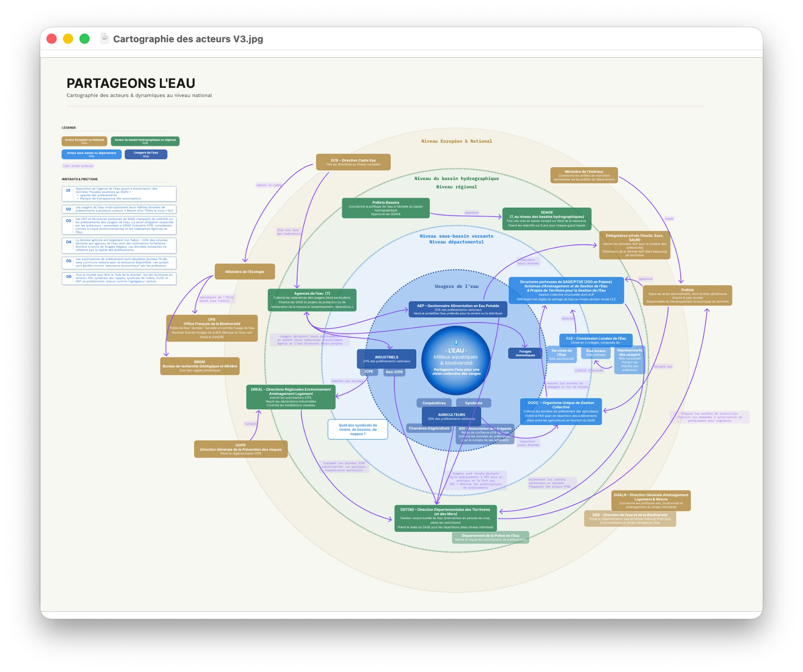The image size is (803, 672).
Task: Select the INDUSTRIELS user box
Action: pyautogui.click(x=386, y=359)
